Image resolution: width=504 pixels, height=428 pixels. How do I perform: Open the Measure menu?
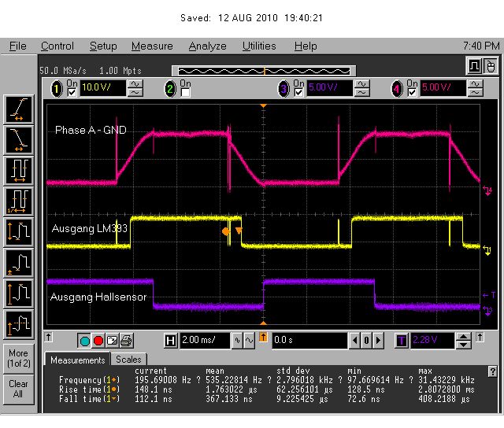point(152,46)
